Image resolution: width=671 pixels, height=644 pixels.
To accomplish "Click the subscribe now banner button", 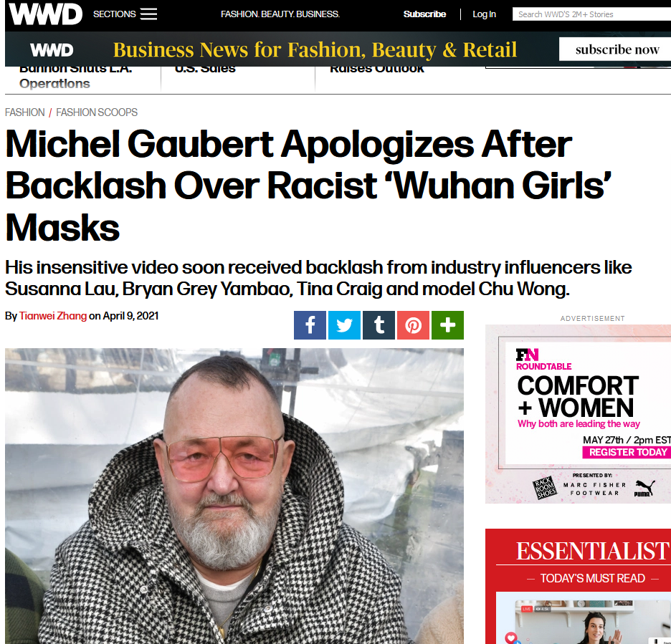I will pos(617,49).
